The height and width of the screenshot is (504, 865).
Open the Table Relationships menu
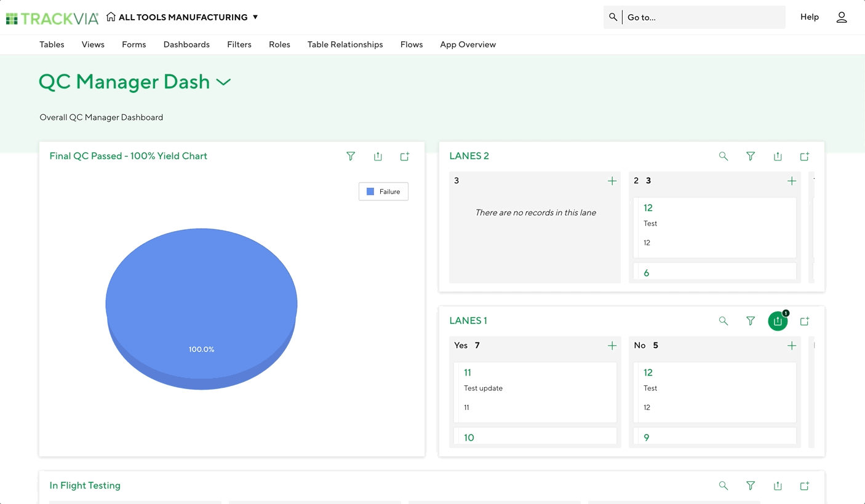345,44
